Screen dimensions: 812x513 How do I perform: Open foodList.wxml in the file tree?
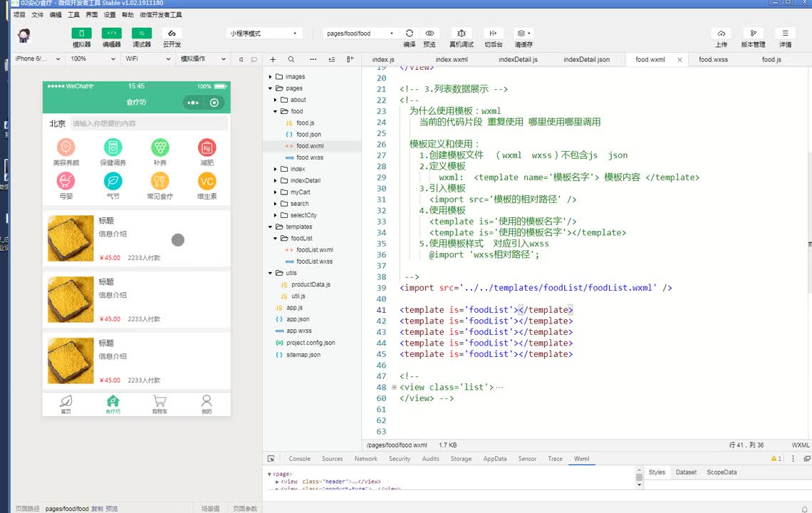point(314,250)
